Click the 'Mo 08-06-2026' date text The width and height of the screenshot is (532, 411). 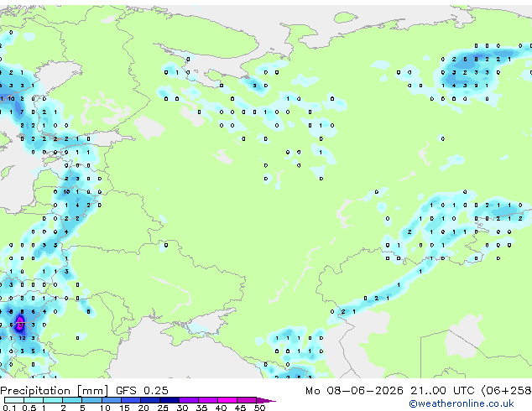(x=354, y=391)
